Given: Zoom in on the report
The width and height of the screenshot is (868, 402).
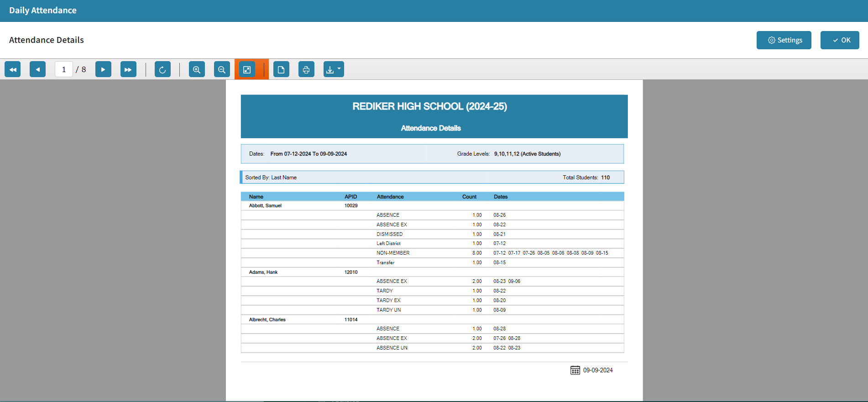Looking at the screenshot, I should pos(197,69).
